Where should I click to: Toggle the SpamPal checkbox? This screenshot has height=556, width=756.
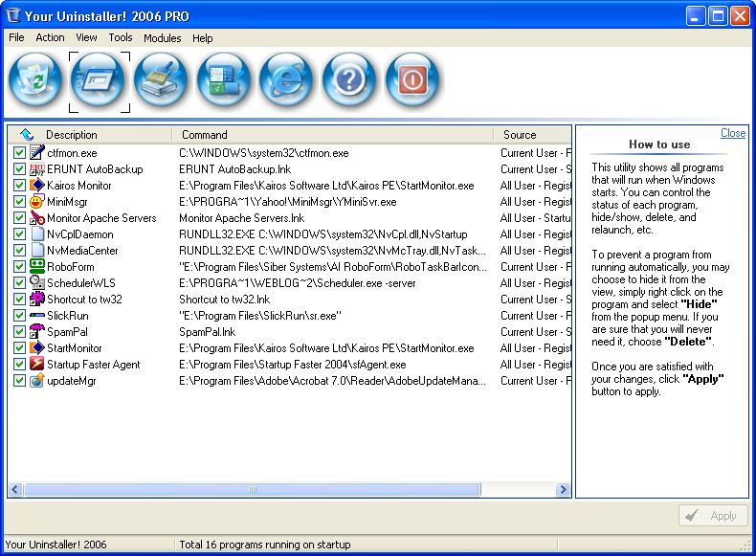point(19,332)
